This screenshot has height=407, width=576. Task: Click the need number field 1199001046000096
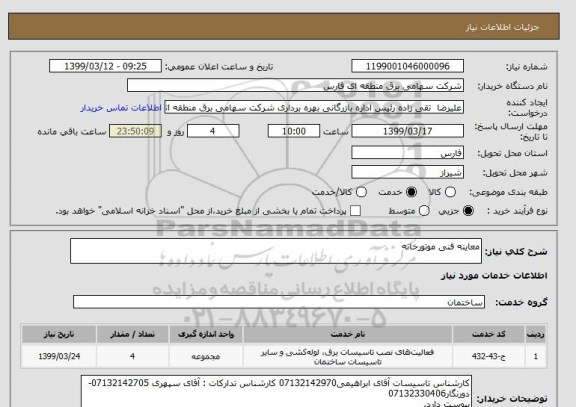[407, 66]
